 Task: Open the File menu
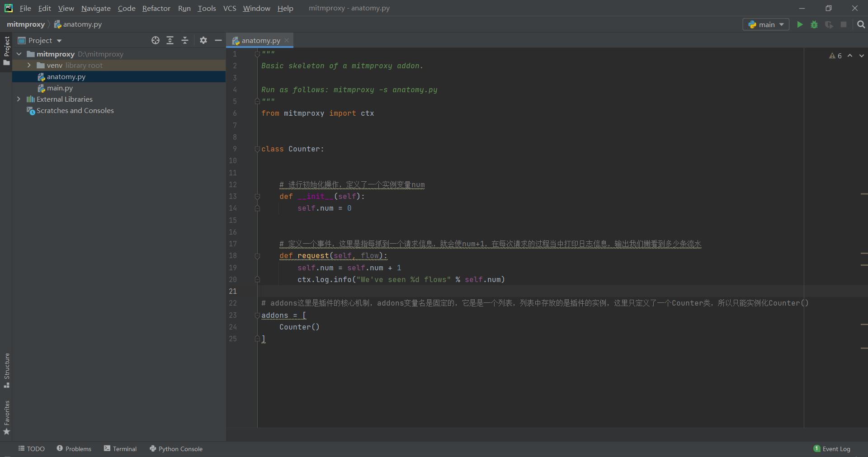[x=25, y=8]
